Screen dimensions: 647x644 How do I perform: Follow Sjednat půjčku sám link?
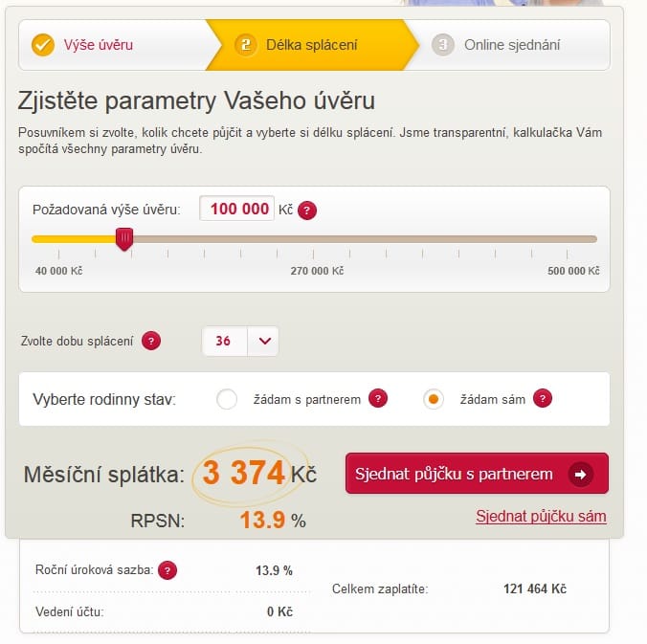click(x=541, y=517)
